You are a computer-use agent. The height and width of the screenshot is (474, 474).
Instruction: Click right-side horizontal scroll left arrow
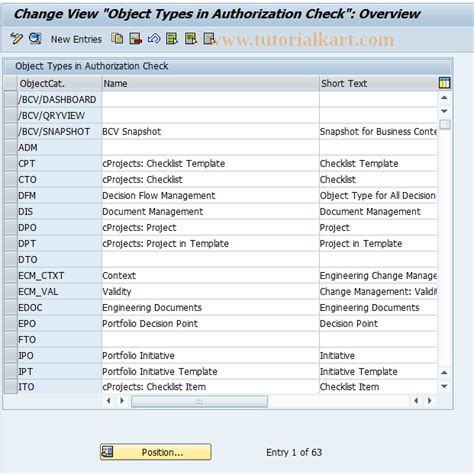click(416, 401)
